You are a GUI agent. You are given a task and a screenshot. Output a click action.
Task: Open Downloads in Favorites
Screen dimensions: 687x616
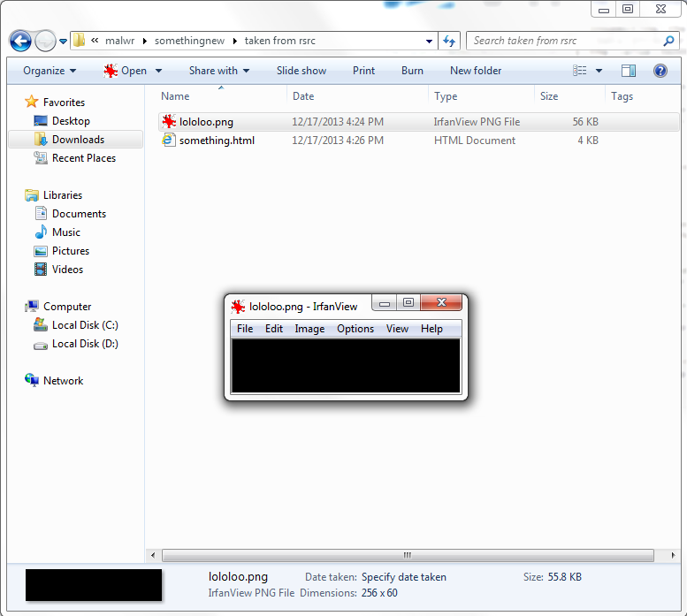click(75, 140)
